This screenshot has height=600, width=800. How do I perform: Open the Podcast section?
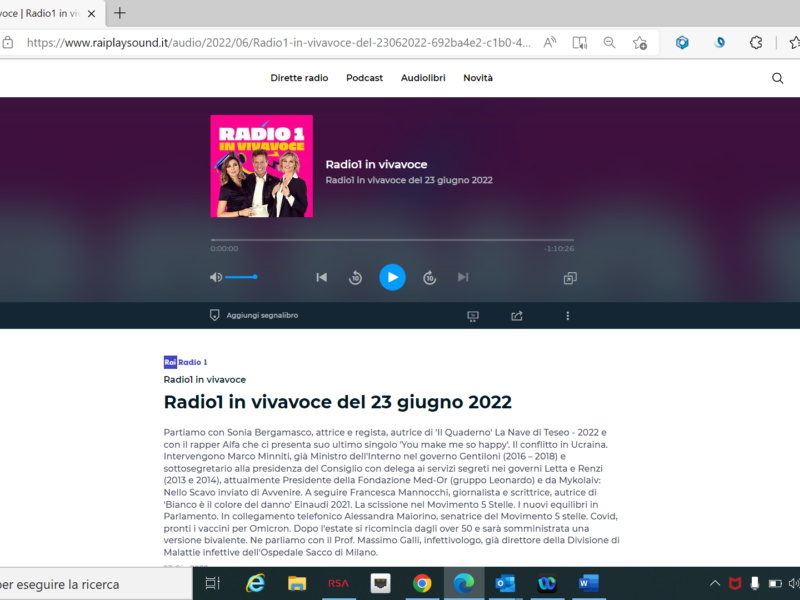tap(364, 78)
